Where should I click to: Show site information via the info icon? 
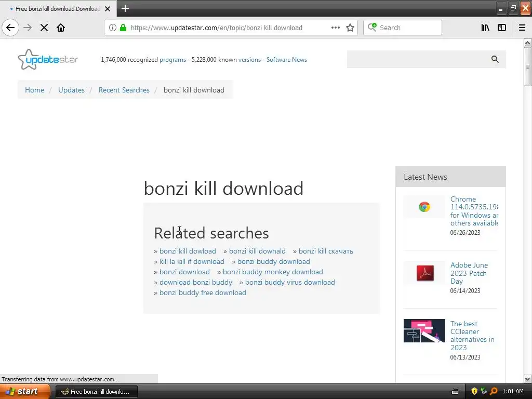[x=112, y=28]
